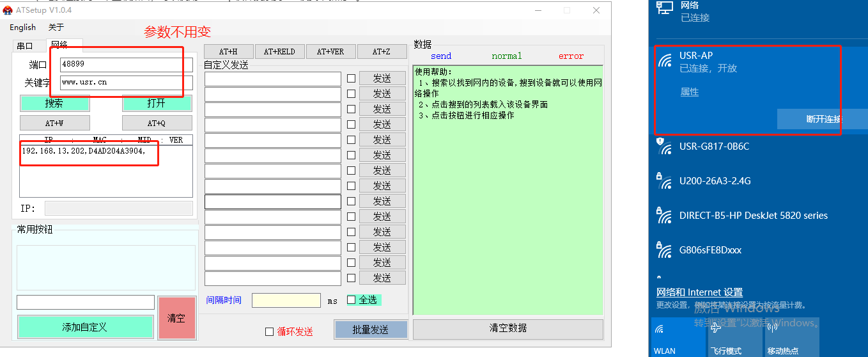Open the English language menu
868x357 pixels.
[23, 28]
